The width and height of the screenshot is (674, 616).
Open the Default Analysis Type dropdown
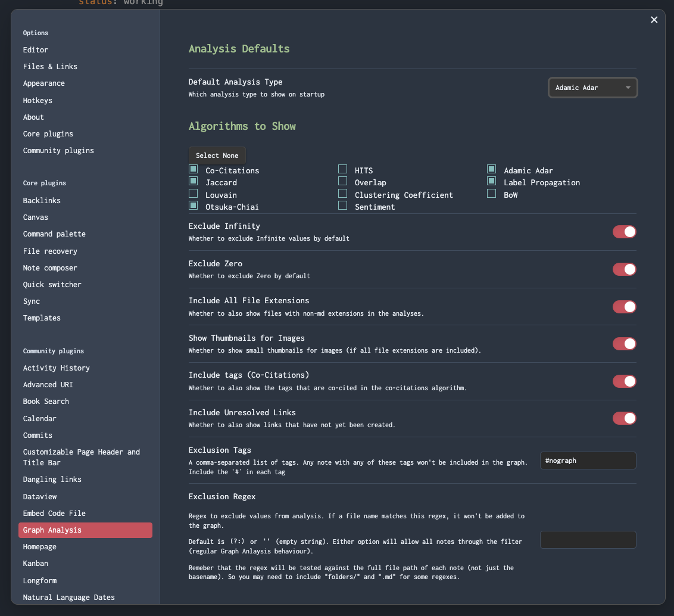click(x=592, y=87)
